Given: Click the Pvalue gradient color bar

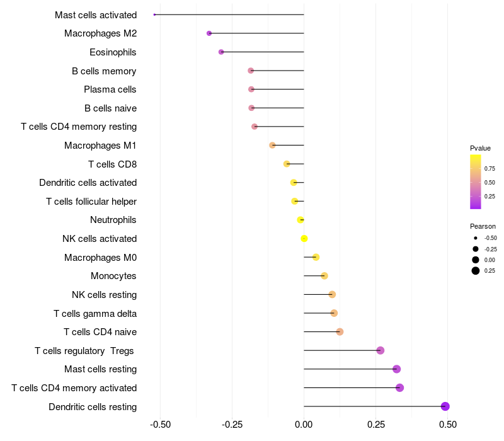Looking at the screenshot, I should point(476,181).
